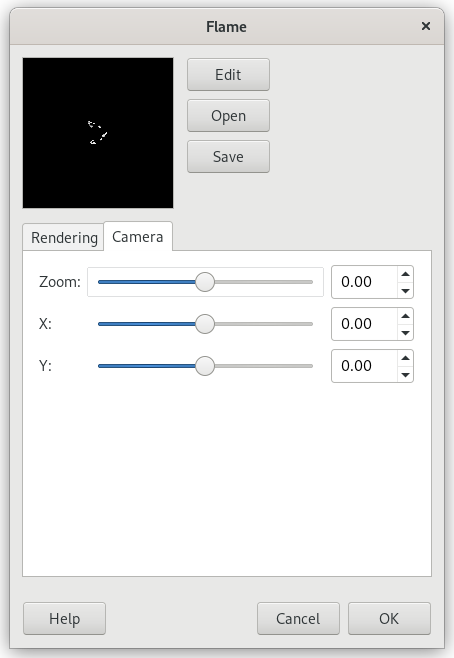Decrement X value using down arrow

(x=405, y=332)
